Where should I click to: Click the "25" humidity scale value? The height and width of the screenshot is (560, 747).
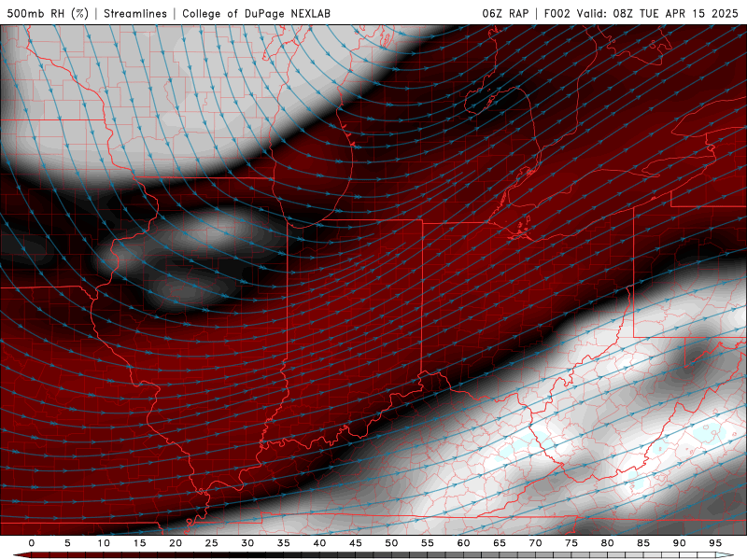pyautogui.click(x=212, y=543)
